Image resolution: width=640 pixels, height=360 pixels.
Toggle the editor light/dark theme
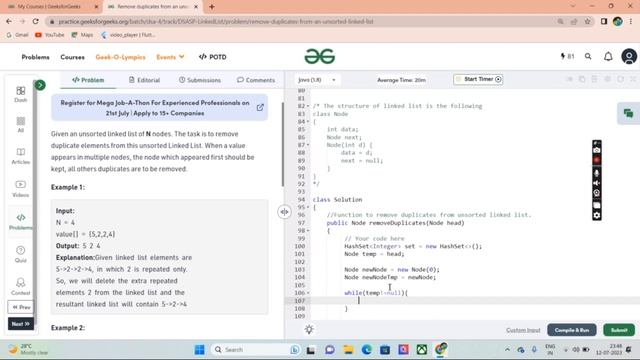(x=309, y=329)
